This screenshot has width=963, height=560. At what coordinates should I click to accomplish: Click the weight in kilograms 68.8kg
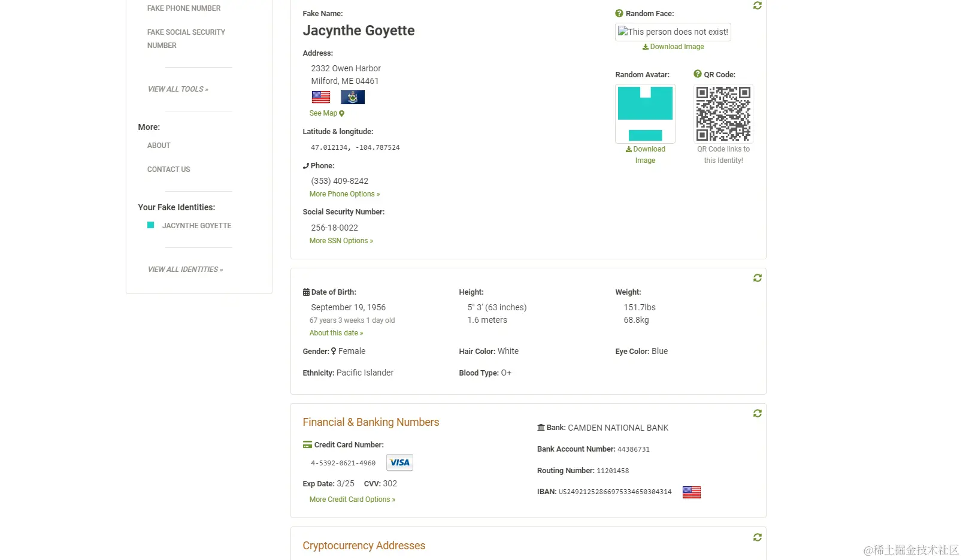636,320
